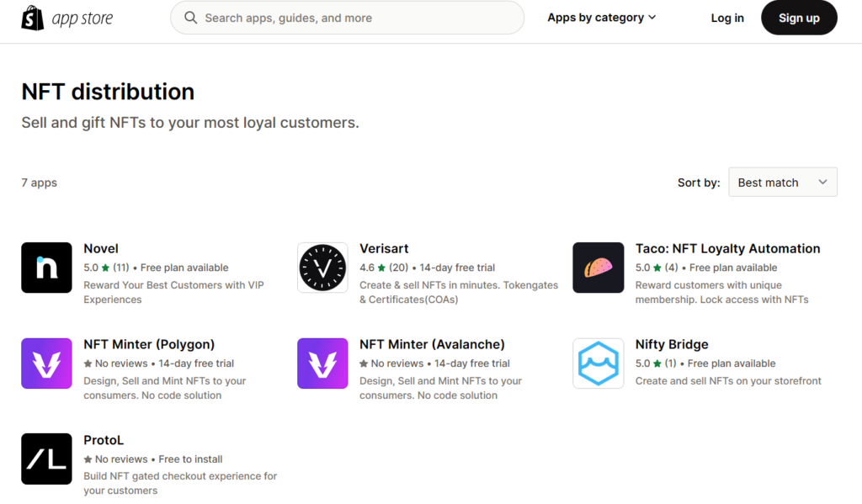Expand the Apps by category menu
The width and height of the screenshot is (862, 504).
[601, 18]
